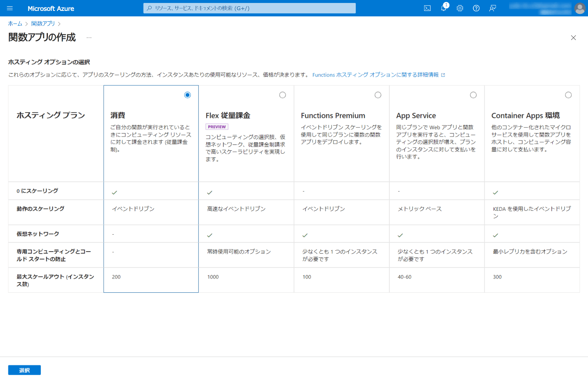The image size is (588, 383).
Task: Click the max scale-out value 100
Action: pos(307,277)
